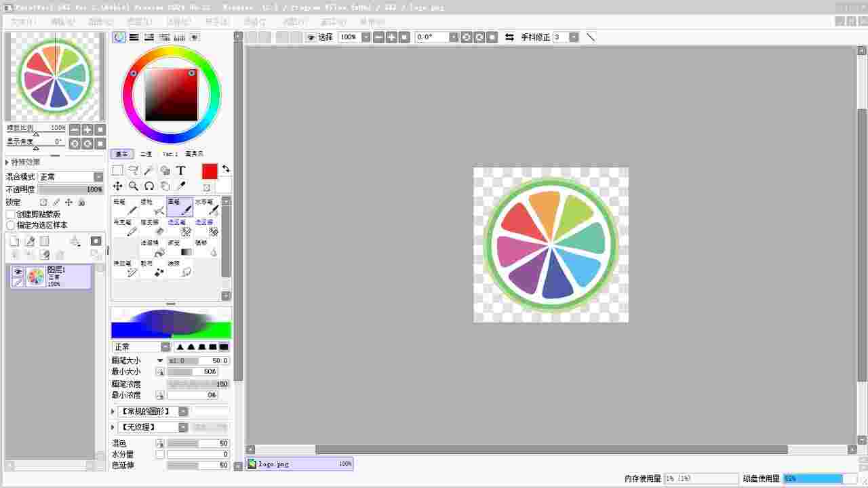Select the Text tool
868x488 pixels.
coord(181,170)
